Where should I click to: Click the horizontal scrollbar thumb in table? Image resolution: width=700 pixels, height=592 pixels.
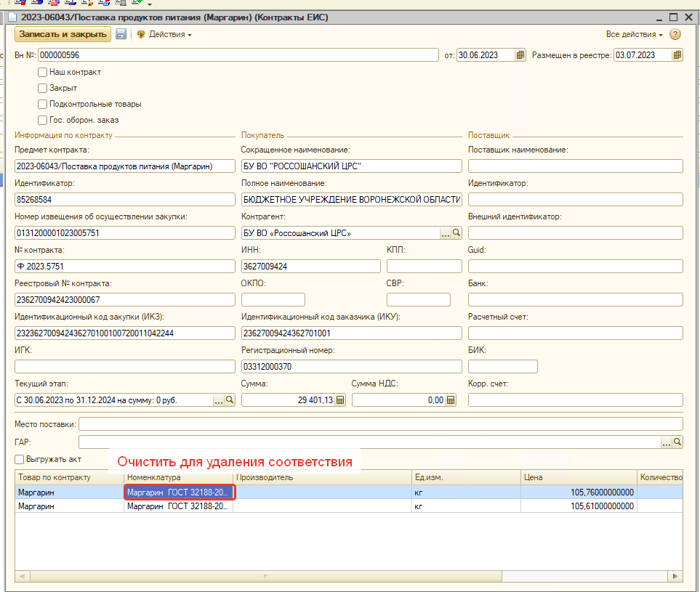(265, 577)
